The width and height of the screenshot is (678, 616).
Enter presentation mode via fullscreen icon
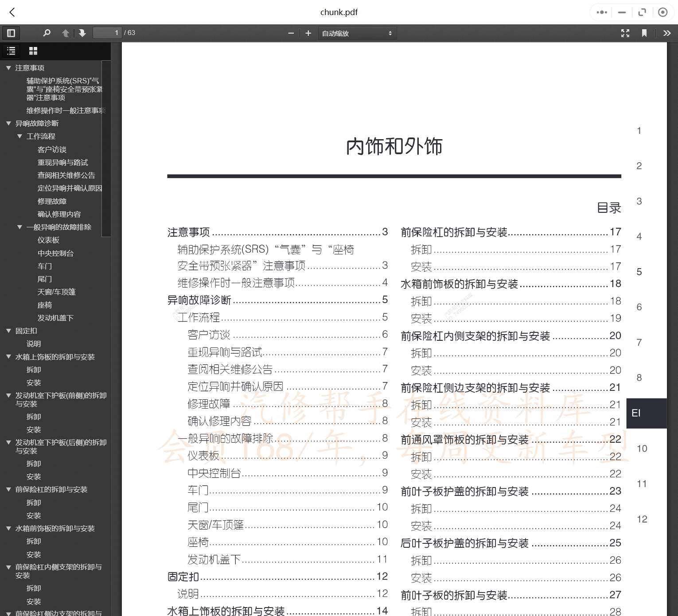[x=625, y=33]
